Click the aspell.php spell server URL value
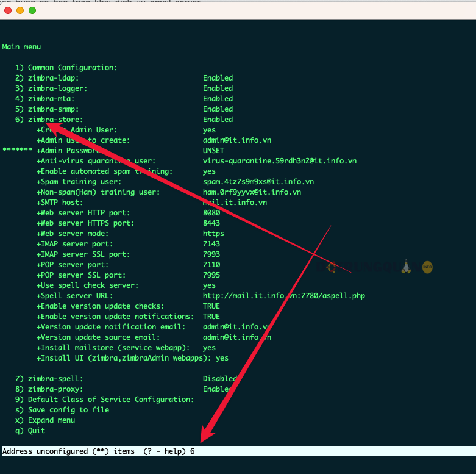The image size is (476, 474). pos(284,296)
